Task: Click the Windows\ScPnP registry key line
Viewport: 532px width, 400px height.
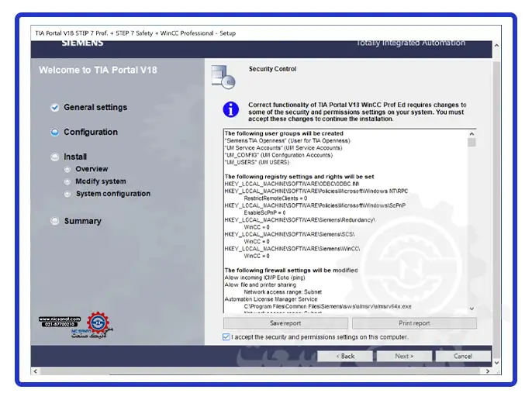Action: [x=315, y=205]
